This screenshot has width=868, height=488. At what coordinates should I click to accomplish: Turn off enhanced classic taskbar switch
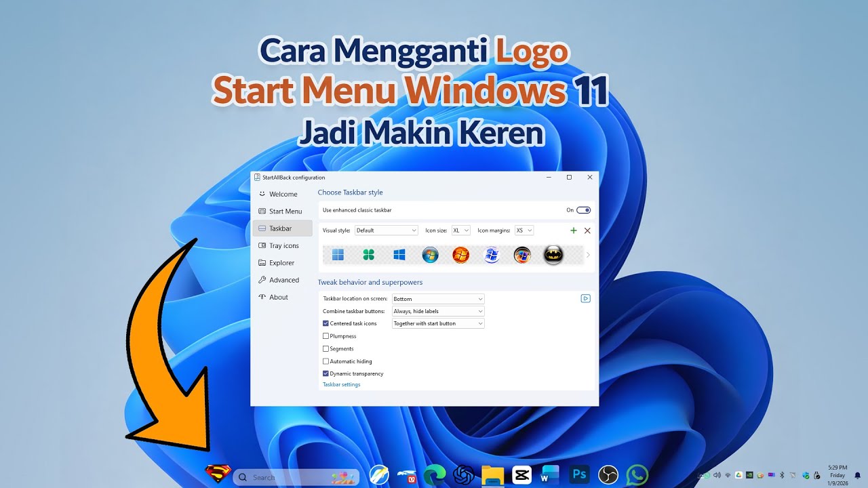(583, 210)
